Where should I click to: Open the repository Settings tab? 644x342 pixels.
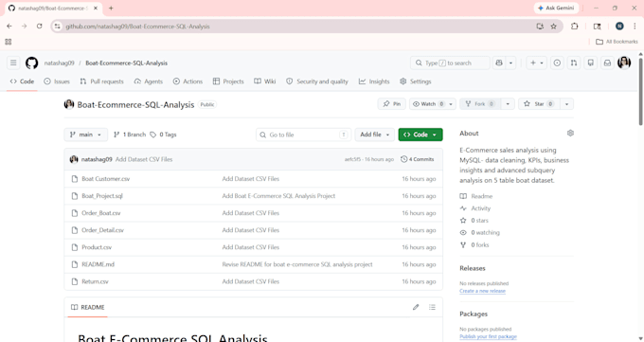point(416,81)
